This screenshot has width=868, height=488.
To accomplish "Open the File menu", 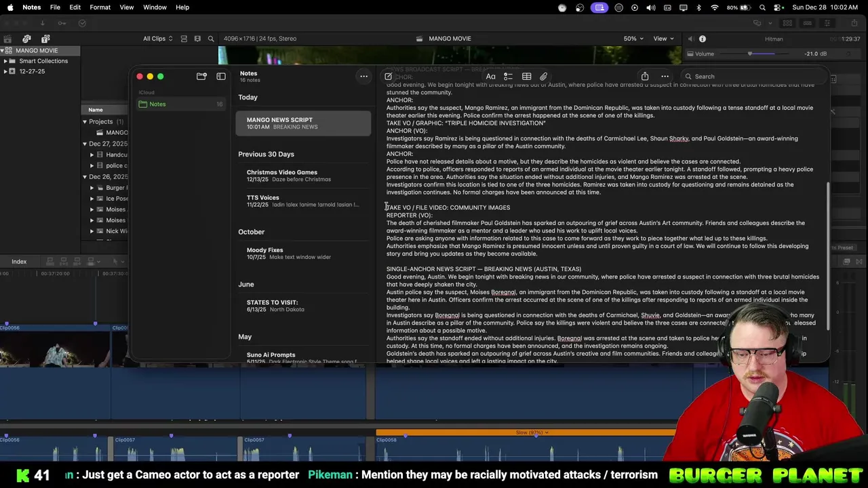I will tap(55, 7).
